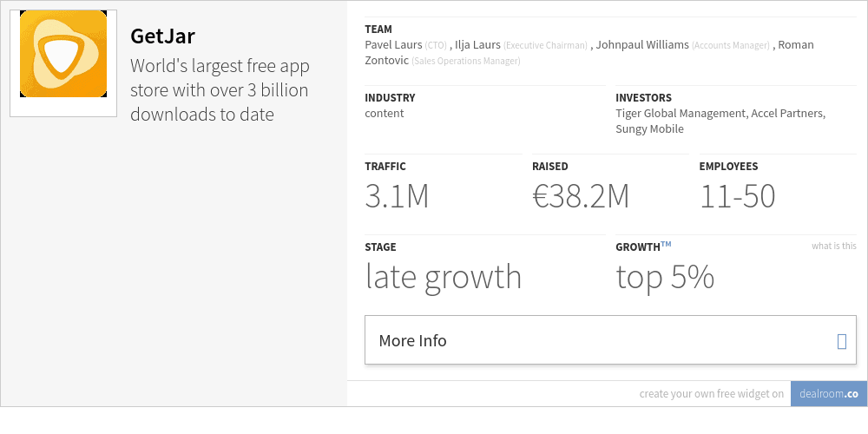
Task: Open Pavel Laurs team member profile
Action: point(393,44)
